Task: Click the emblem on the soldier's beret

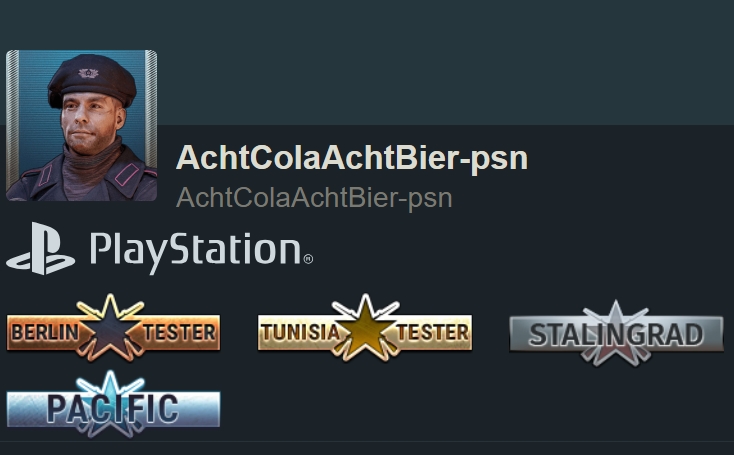Action: [88, 73]
